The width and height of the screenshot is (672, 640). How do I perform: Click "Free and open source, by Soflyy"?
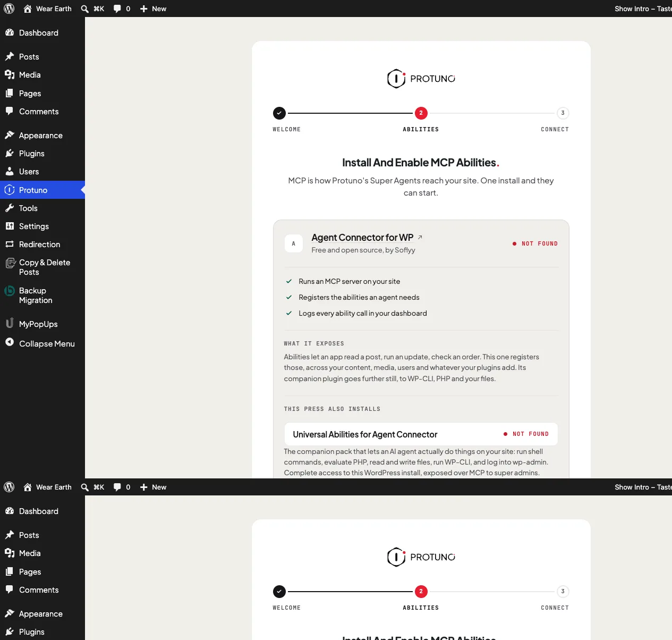[x=363, y=250]
